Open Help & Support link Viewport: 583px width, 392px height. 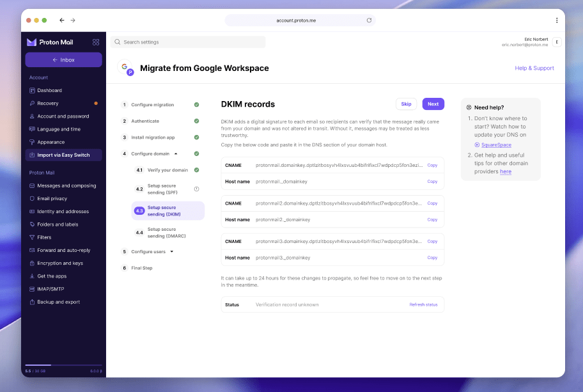534,68
